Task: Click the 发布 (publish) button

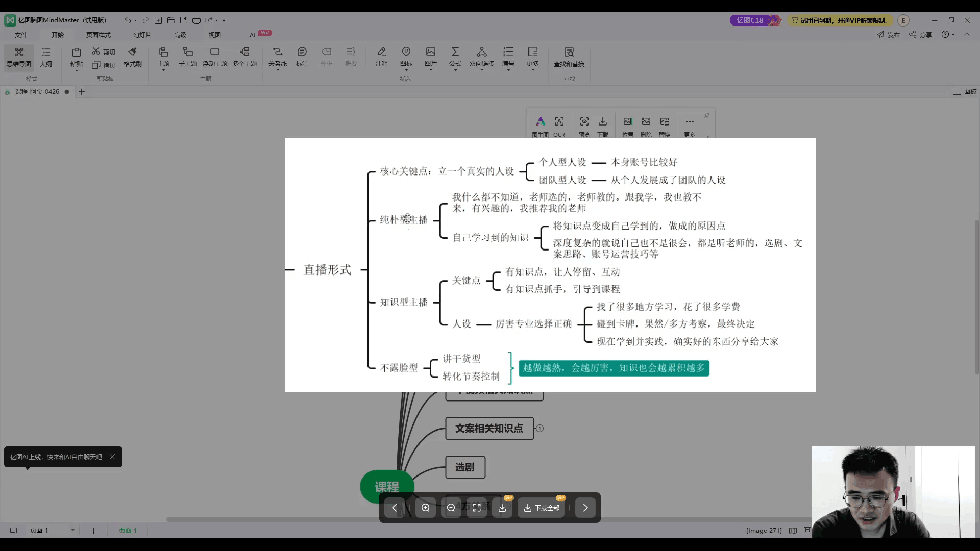Action: point(889,35)
